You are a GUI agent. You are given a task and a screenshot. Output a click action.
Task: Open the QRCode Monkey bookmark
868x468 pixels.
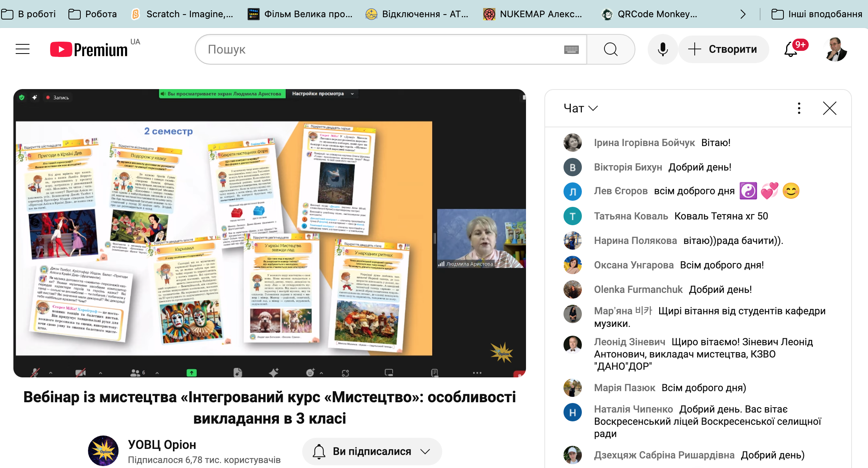point(650,14)
